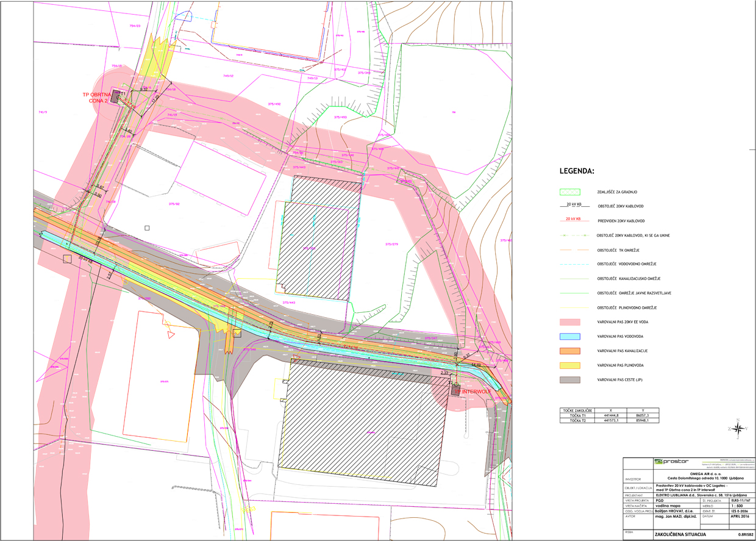This screenshot has height=541, width=756.
Task: Click the TP Interwolf hatched station symbol
Action: [x=455, y=391]
